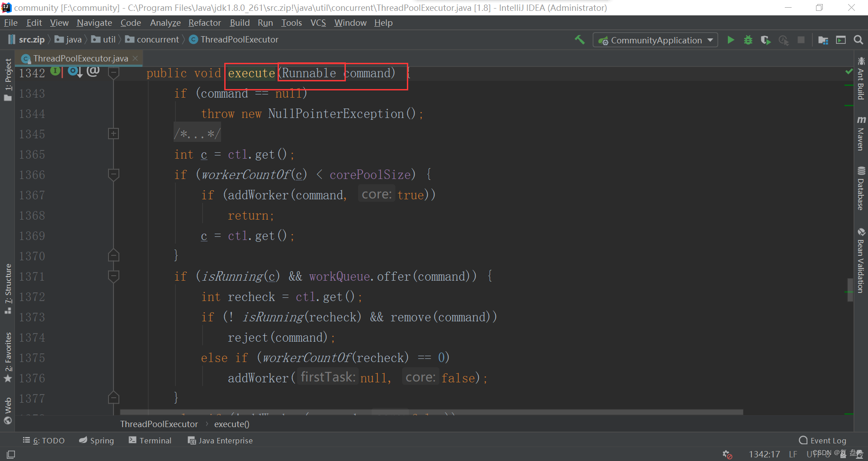Click the concurrent folder in navigation bar
This screenshot has width=868, height=461.
(x=152, y=40)
